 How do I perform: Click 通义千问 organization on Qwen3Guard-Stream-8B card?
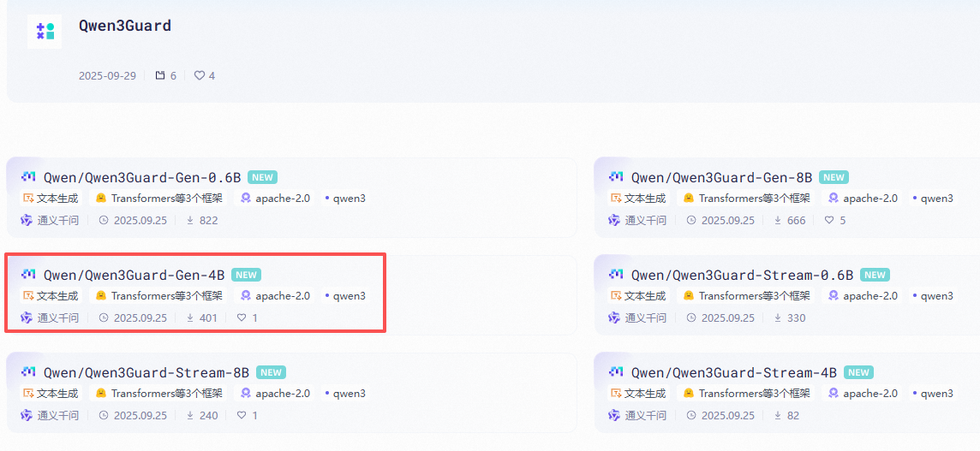[x=50, y=415]
